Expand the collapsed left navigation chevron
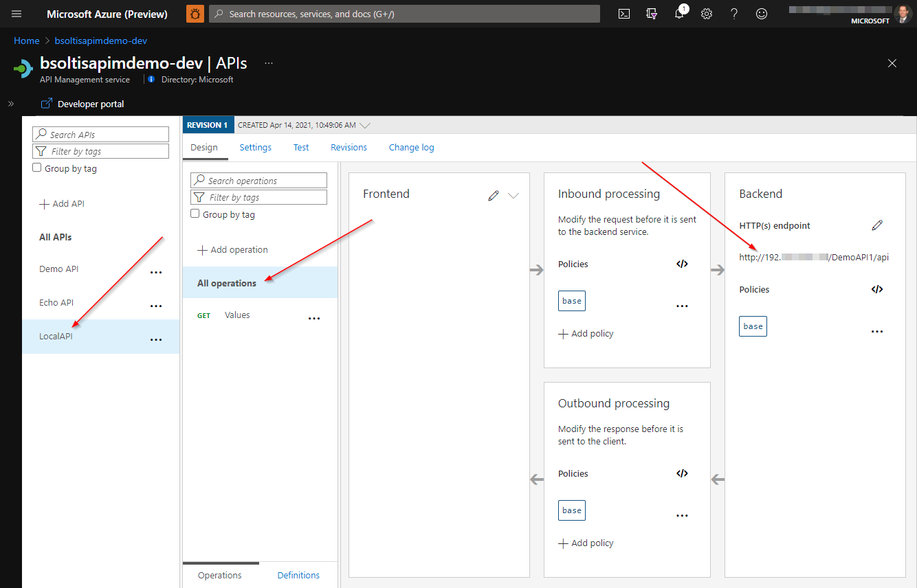This screenshot has height=588, width=917. tap(10, 104)
